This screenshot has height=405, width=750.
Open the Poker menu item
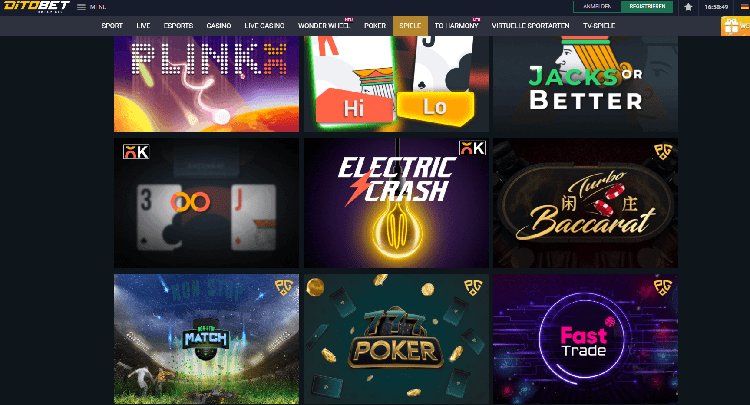[375, 26]
